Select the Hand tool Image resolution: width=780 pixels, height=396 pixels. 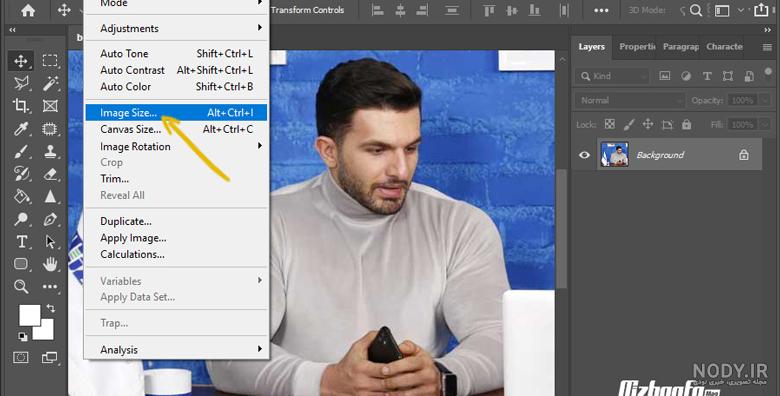50,264
